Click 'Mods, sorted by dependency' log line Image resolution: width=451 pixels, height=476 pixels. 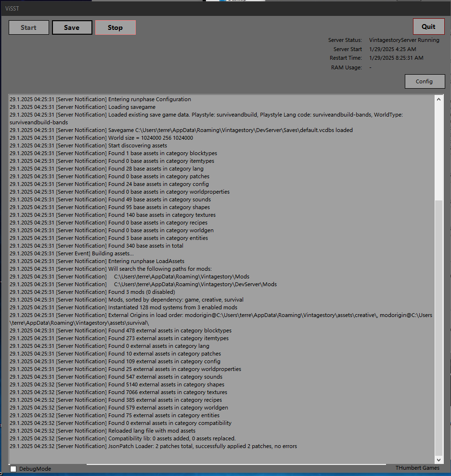[127, 300]
